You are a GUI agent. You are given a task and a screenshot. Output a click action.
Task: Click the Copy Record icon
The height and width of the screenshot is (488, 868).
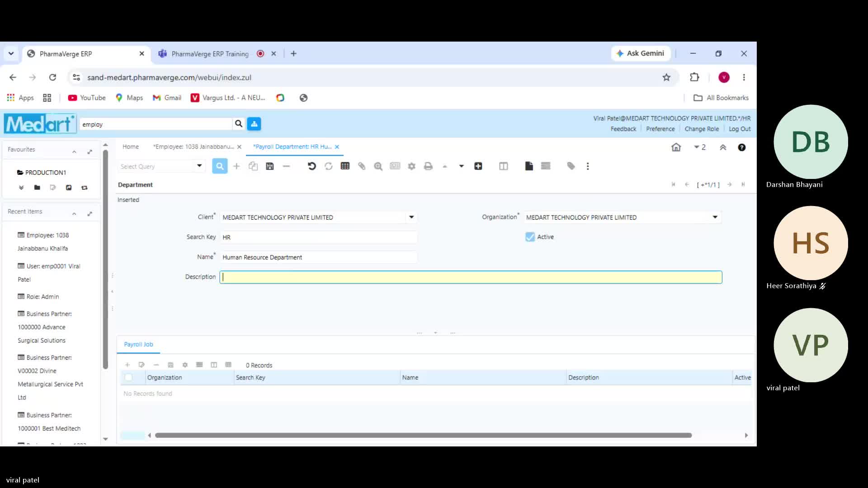click(253, 166)
